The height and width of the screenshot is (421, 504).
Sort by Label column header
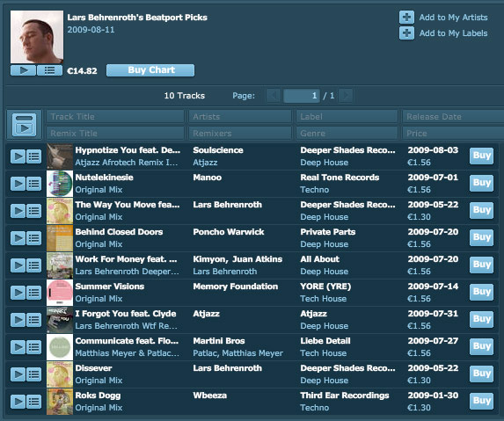[x=347, y=117]
